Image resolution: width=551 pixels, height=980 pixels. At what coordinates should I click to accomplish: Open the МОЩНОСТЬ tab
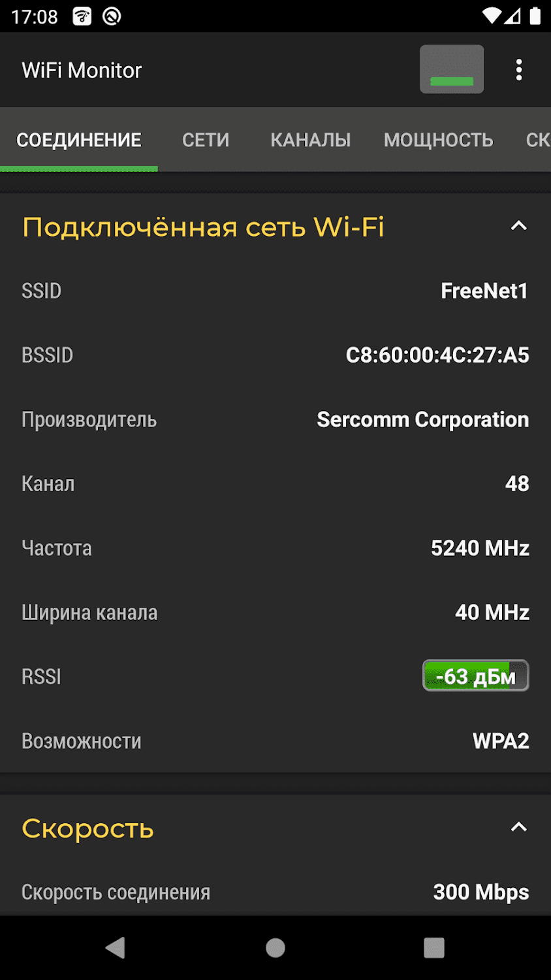tap(438, 140)
